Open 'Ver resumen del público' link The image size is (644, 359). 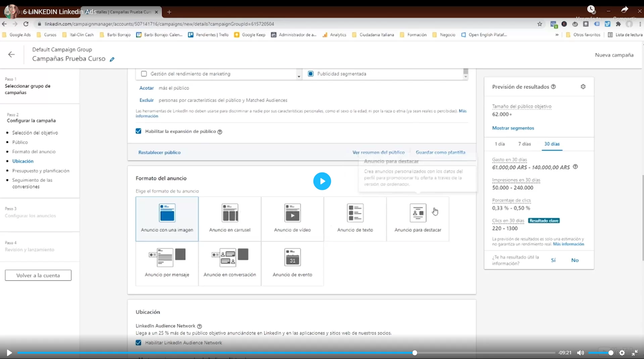379,152
